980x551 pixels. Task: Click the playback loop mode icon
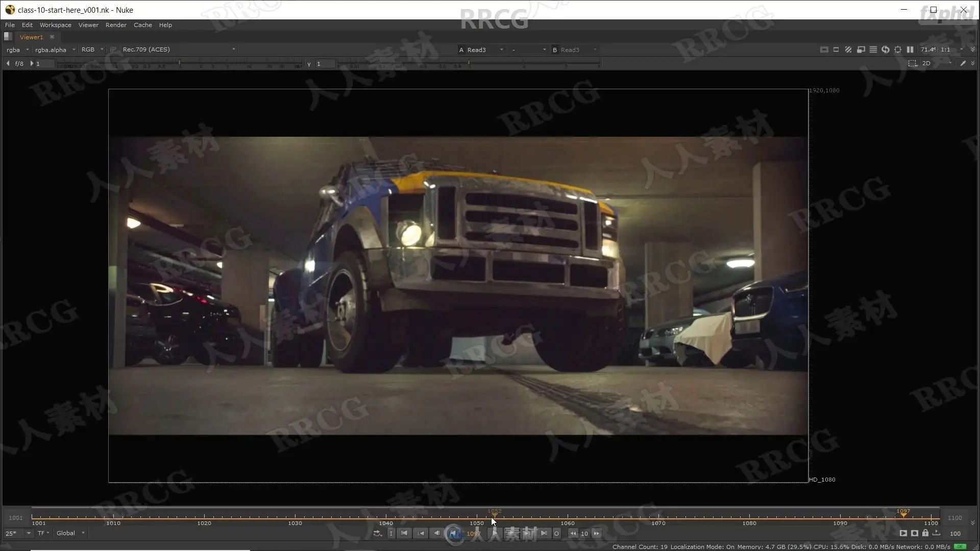[x=378, y=534]
